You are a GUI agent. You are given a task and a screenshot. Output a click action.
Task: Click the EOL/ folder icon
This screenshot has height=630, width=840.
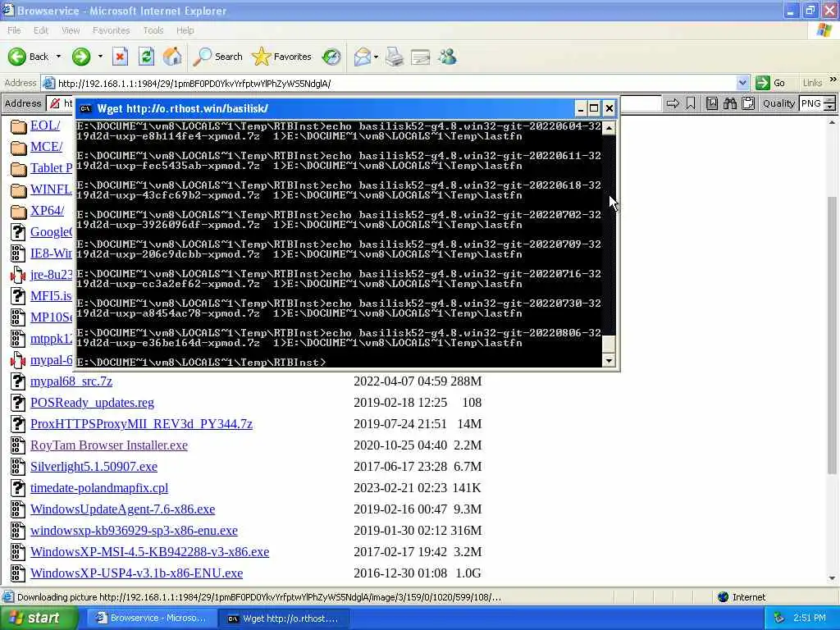click(19, 126)
